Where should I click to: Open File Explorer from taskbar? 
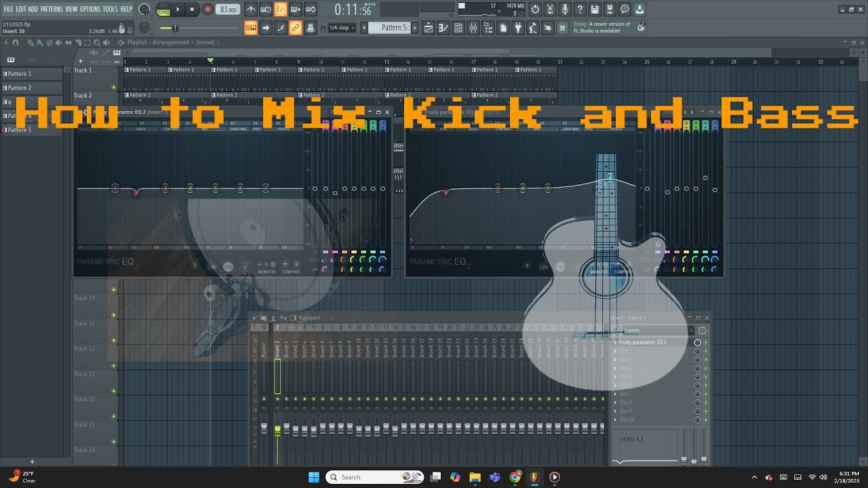475,477
